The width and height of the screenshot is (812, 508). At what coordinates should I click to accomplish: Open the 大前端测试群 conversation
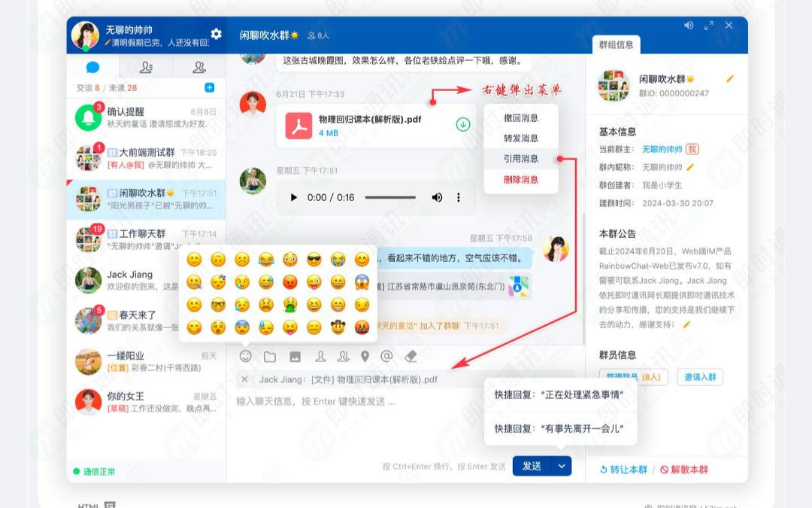pos(146,158)
